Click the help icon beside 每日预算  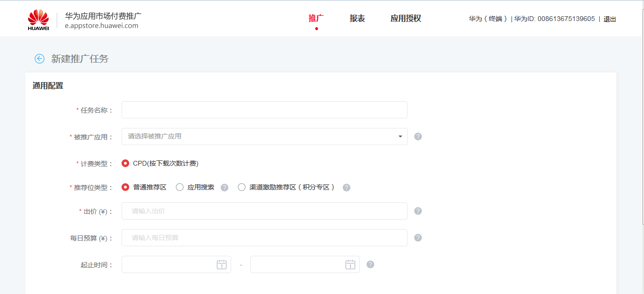[x=418, y=237]
